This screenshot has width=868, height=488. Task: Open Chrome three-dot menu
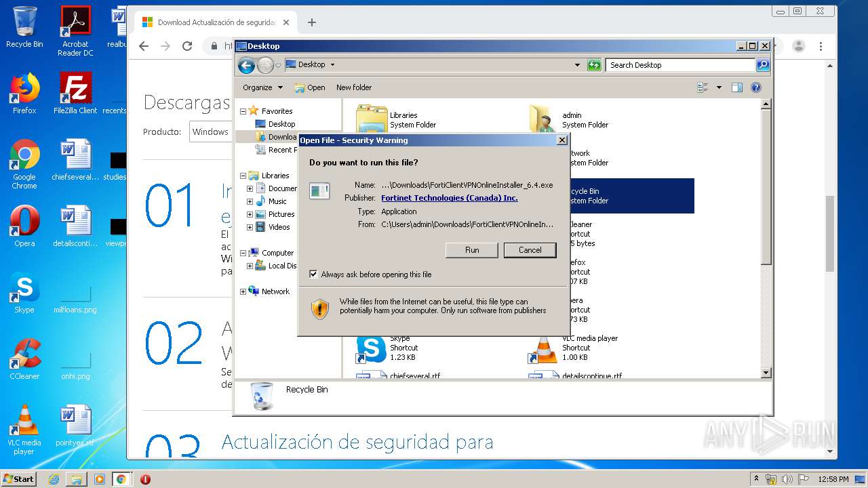[821, 46]
